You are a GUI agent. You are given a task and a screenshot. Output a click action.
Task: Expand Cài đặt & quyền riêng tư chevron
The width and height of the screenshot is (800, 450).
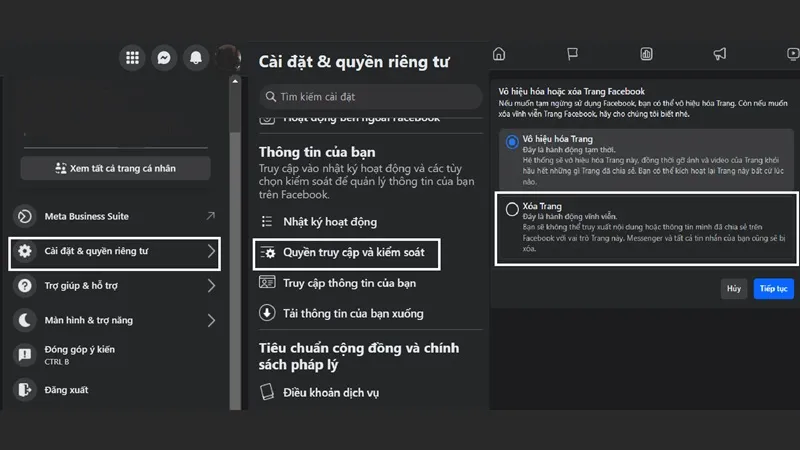click(211, 251)
